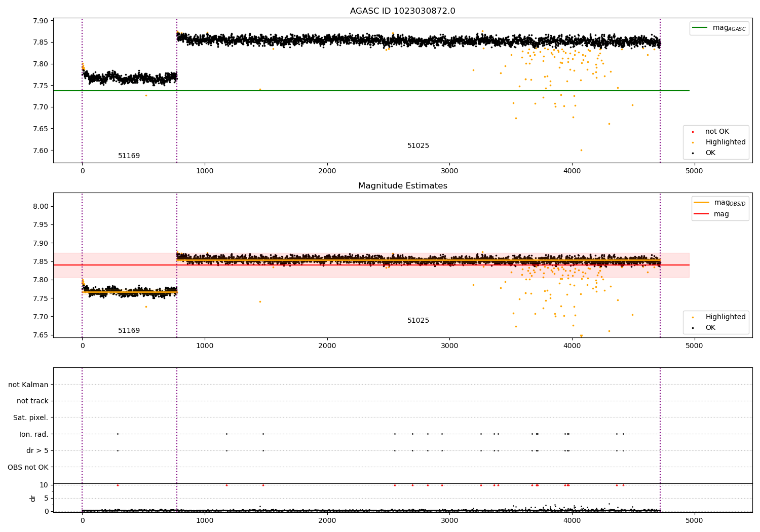
Task: Click the y-axis tick '7.95' in the Magnitude Estimates plot
Action: point(41,224)
